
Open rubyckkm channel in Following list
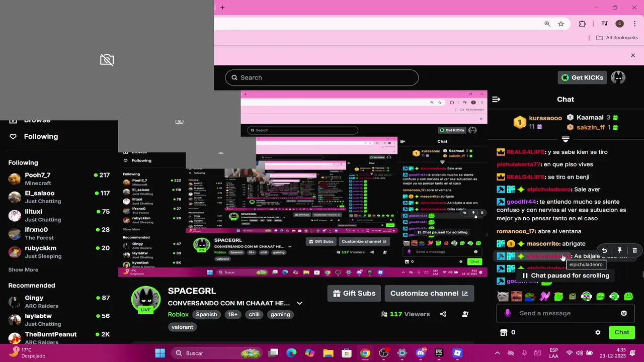[x=59, y=251]
